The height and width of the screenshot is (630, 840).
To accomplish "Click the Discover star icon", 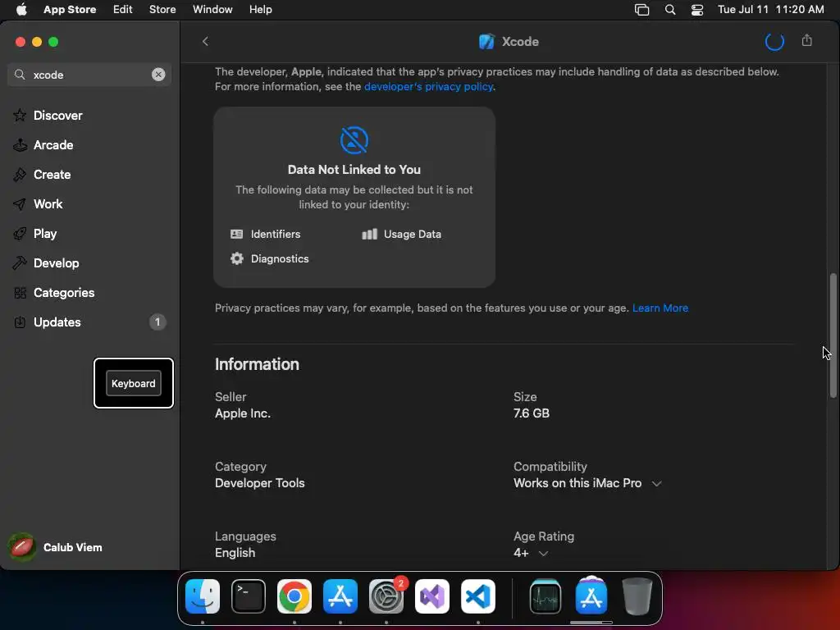I will point(20,115).
